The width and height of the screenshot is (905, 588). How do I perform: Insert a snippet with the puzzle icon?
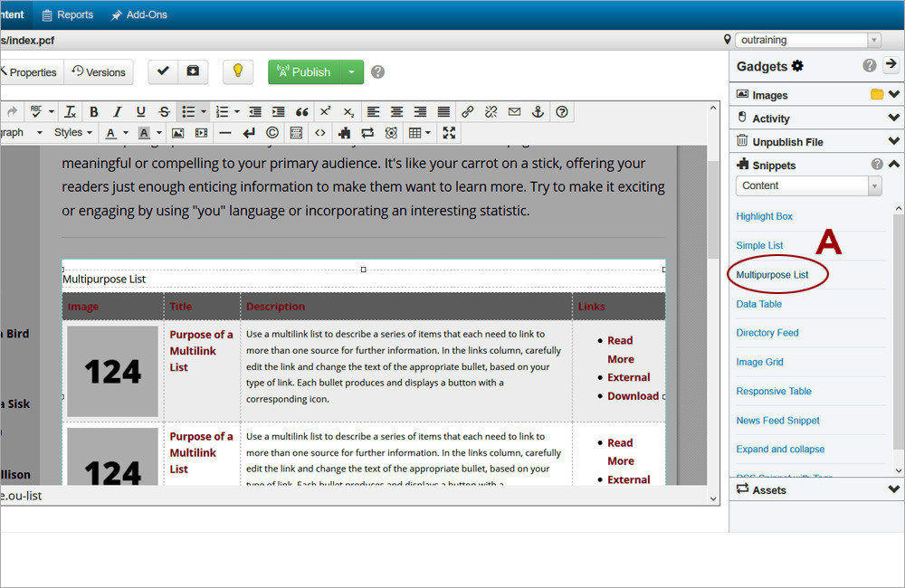click(x=345, y=133)
